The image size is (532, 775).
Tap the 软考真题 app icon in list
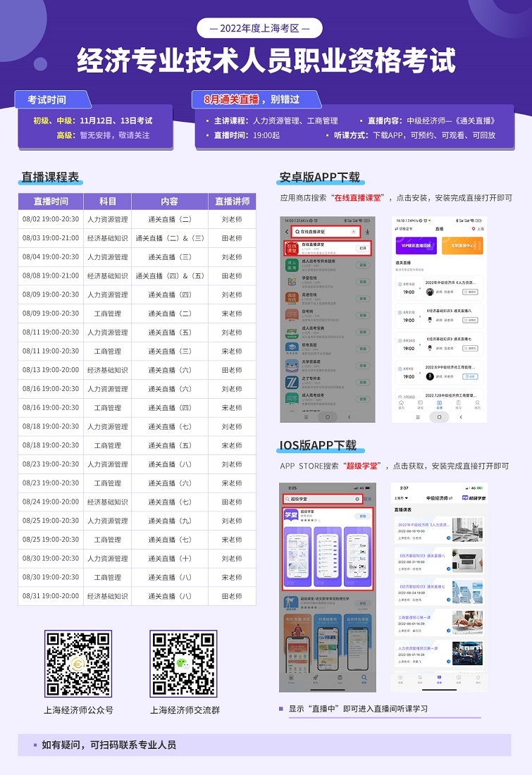point(291,347)
